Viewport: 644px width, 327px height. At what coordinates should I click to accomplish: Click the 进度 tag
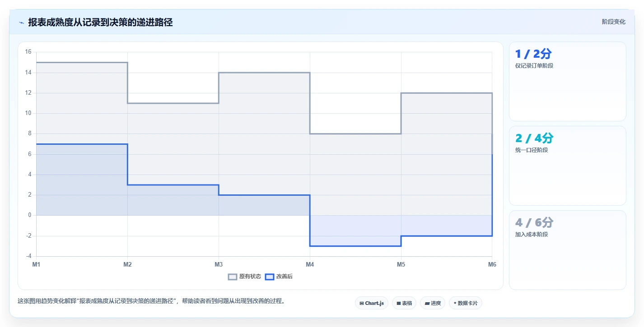pyautogui.click(x=433, y=303)
